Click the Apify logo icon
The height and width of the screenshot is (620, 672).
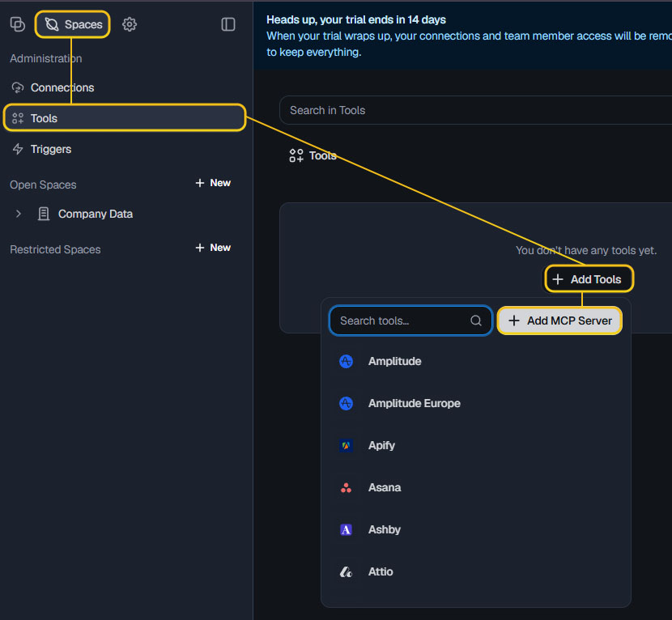(x=346, y=446)
